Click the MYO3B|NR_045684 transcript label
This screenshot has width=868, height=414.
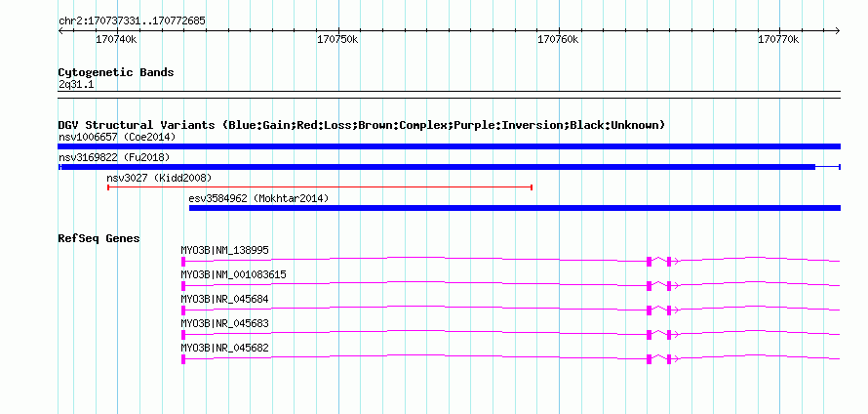224,300
